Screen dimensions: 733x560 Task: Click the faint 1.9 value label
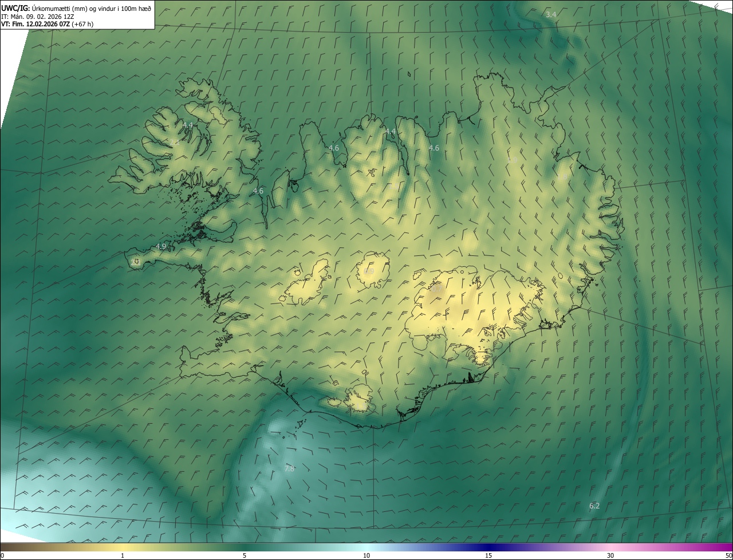(x=513, y=160)
